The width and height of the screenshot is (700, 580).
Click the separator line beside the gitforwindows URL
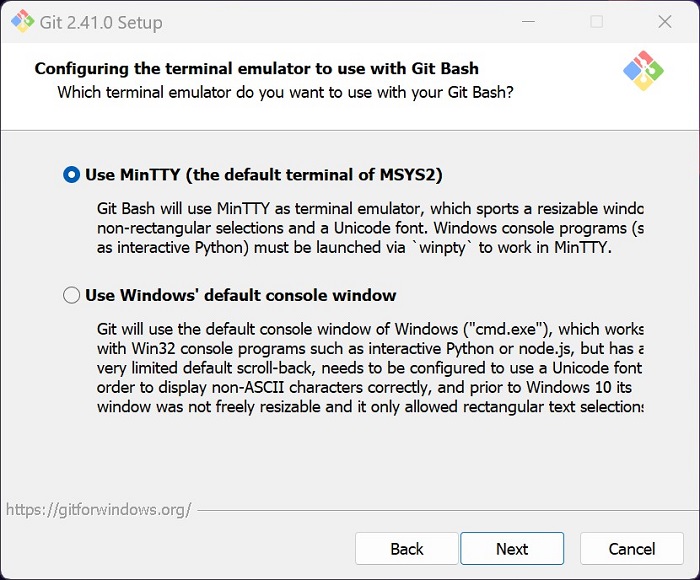(x=448, y=510)
